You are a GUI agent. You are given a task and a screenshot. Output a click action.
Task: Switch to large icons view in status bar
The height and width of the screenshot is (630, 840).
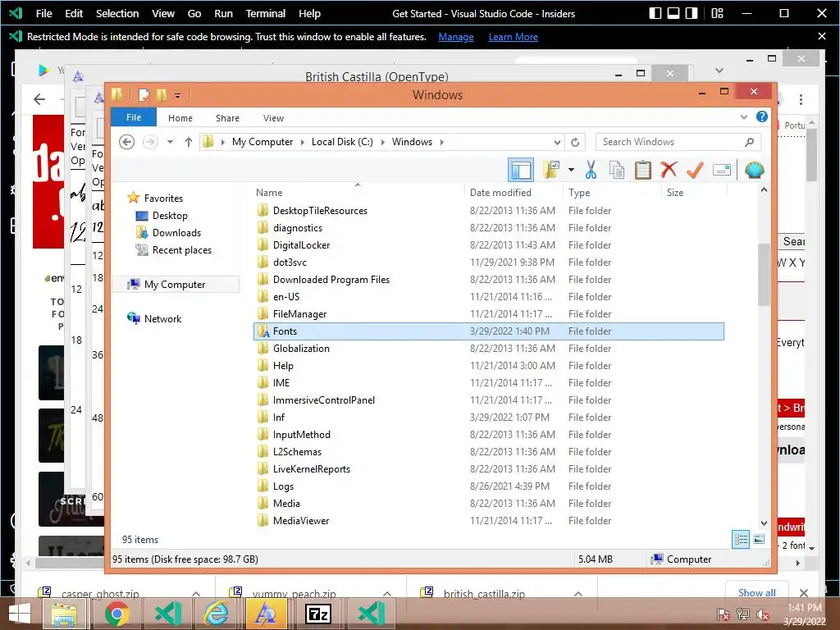click(759, 540)
